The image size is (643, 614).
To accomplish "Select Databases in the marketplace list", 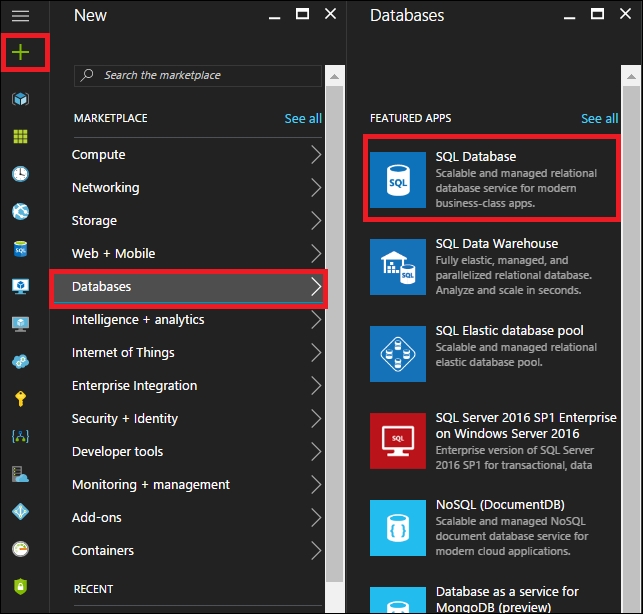I will tap(189, 288).
